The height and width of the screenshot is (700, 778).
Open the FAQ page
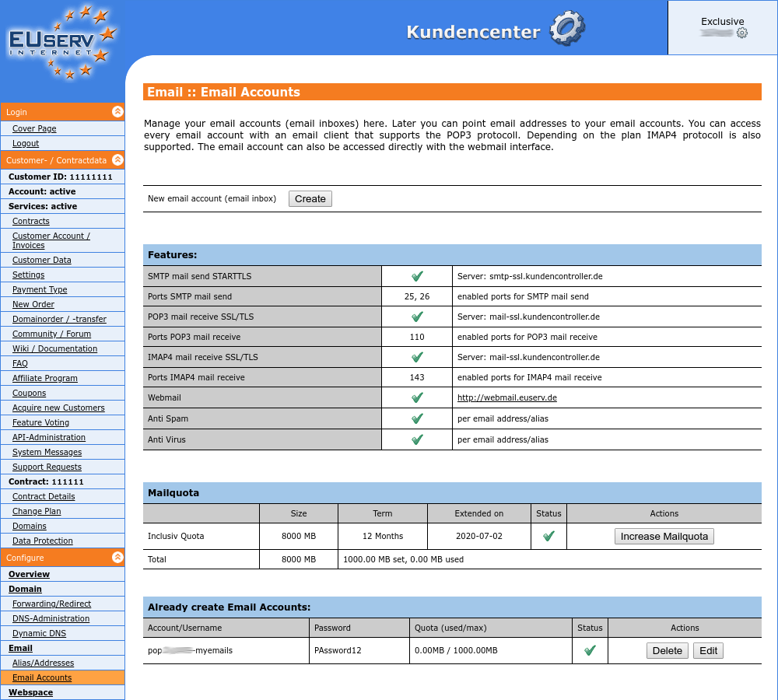20,363
